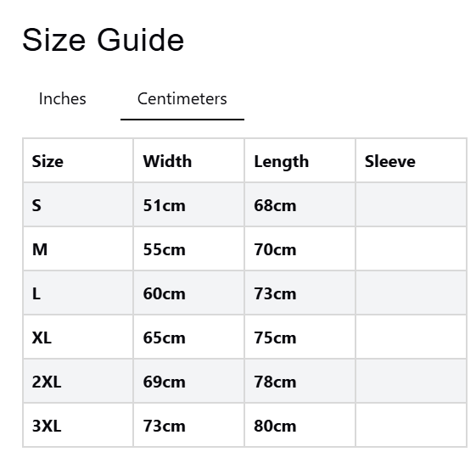The height and width of the screenshot is (463, 476).
Task: Click the empty Sleeve cell for size S
Action: pos(411,205)
